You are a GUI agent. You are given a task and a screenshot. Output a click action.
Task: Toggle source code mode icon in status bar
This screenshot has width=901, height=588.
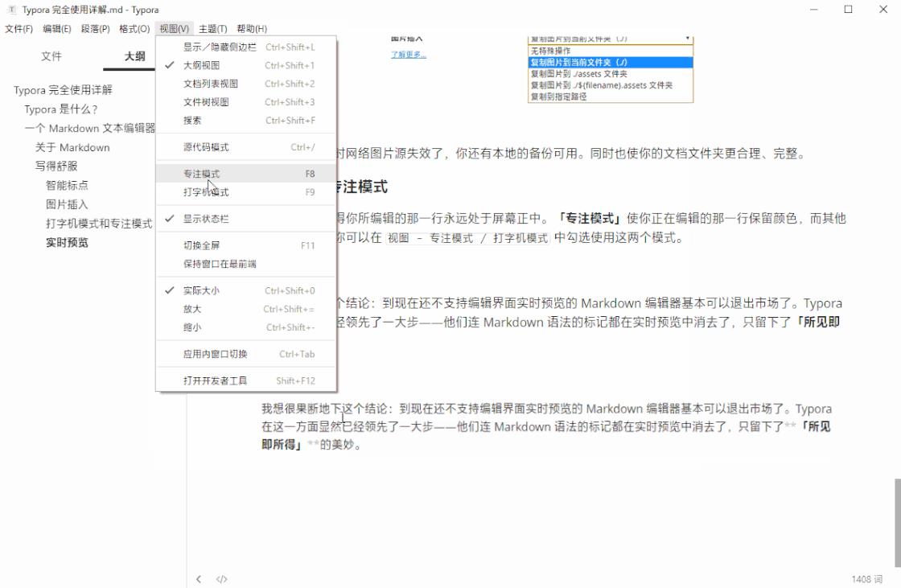tap(222, 579)
